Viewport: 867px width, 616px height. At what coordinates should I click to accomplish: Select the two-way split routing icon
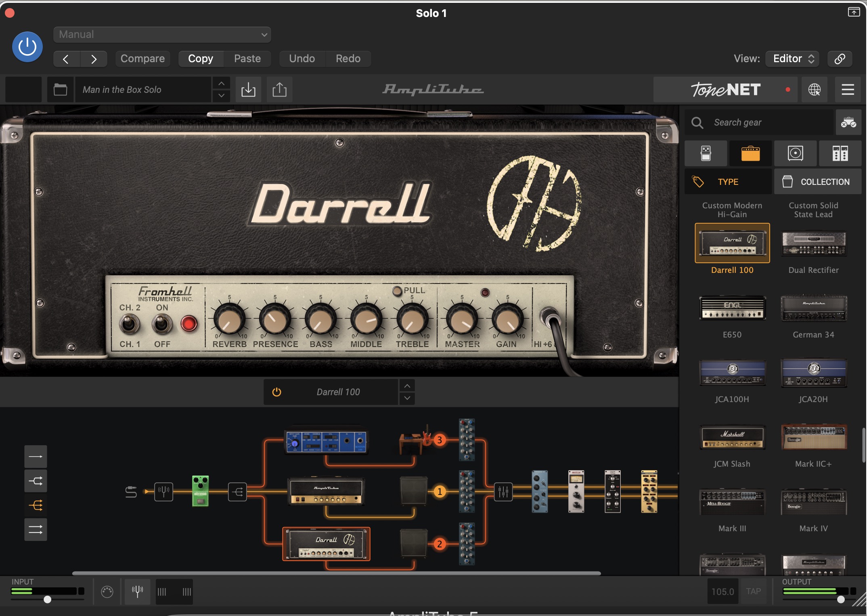(36, 481)
